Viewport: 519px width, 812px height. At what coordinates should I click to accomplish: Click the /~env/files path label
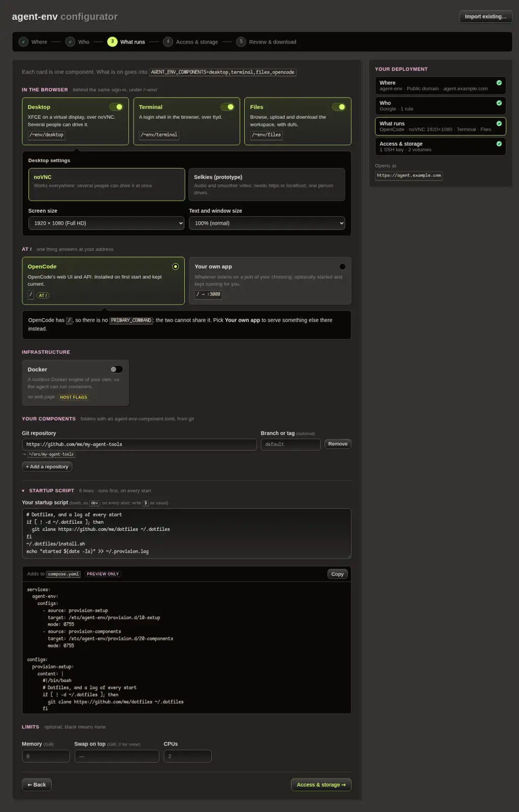[x=267, y=135]
